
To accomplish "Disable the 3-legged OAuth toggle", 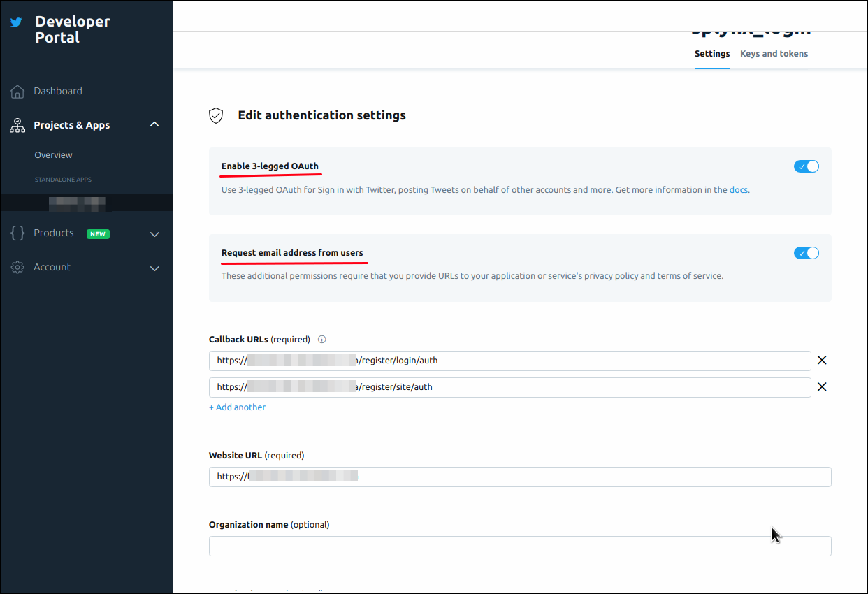I will click(x=806, y=166).
